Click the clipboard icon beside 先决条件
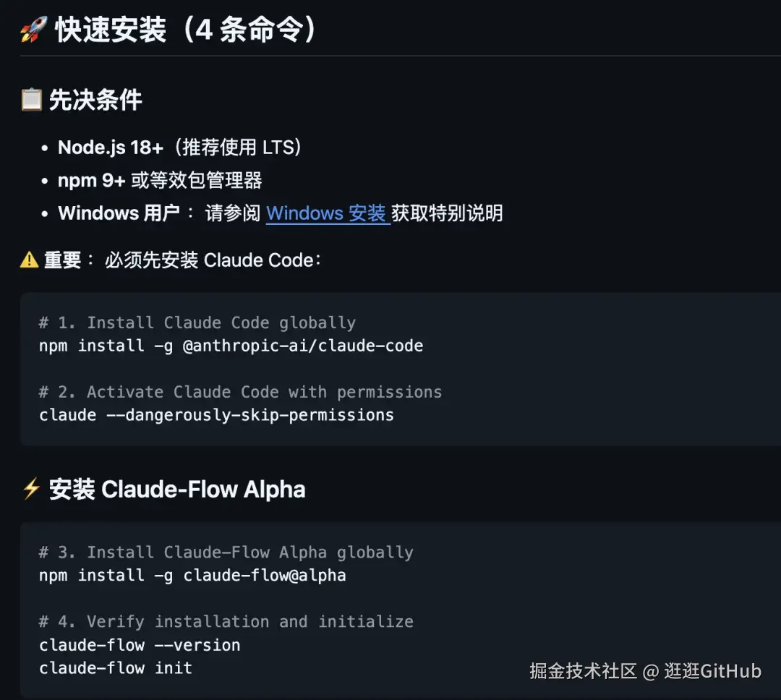The width and height of the screenshot is (781, 700). tap(31, 100)
